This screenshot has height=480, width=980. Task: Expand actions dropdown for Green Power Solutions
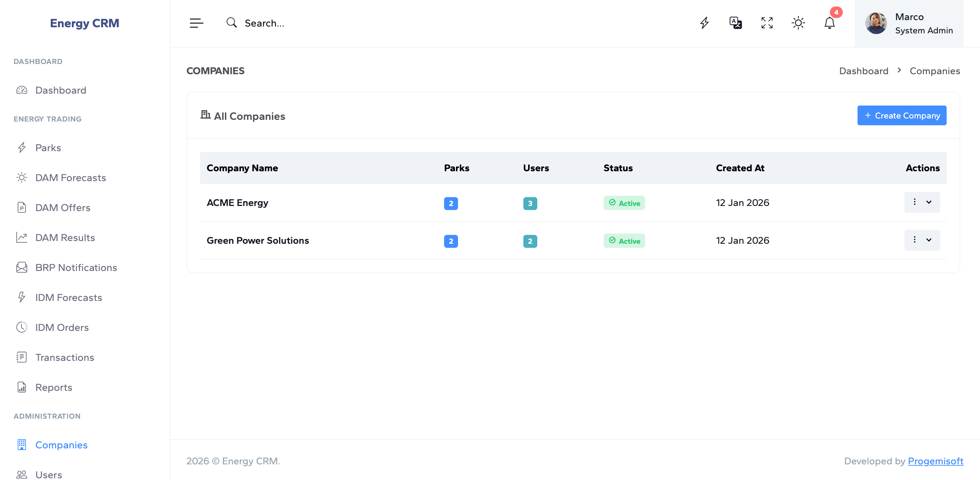(921, 240)
